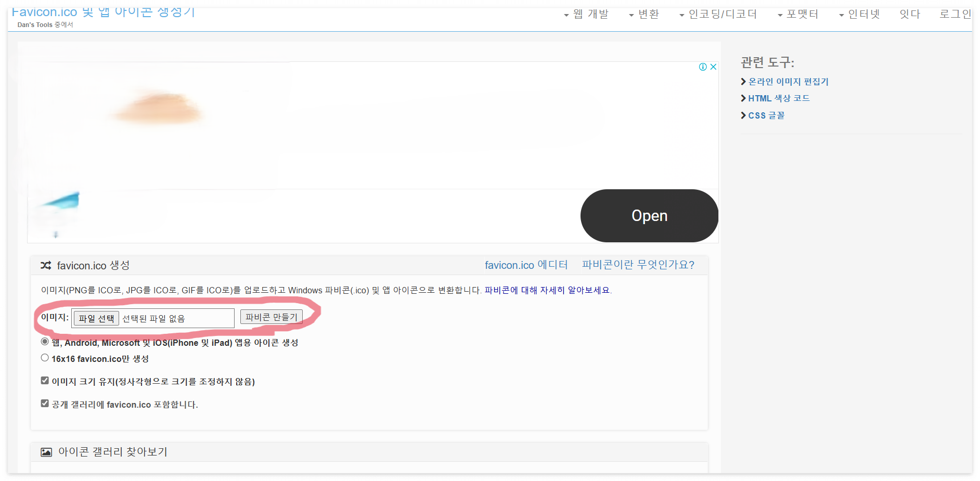Click the ad info icon
This screenshot has height=481, width=980.
[x=703, y=67]
